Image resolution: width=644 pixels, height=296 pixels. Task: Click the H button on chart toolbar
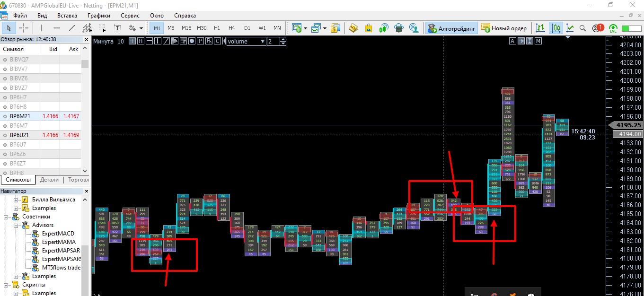point(141,41)
